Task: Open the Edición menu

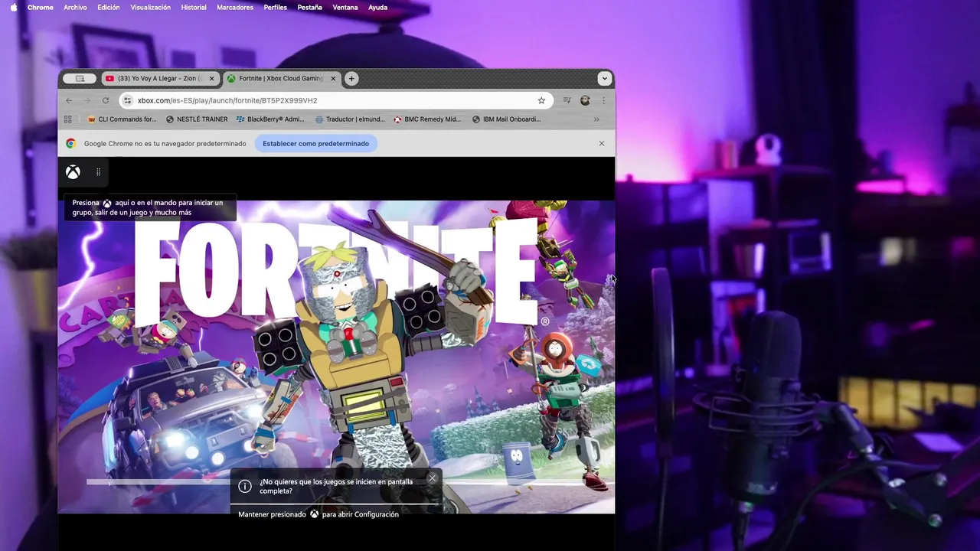Action: [109, 7]
